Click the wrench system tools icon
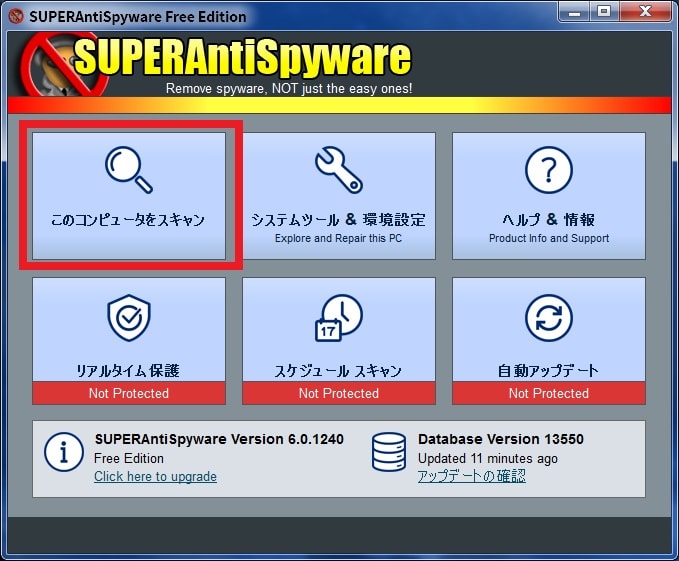The height and width of the screenshot is (561, 679). click(339, 170)
